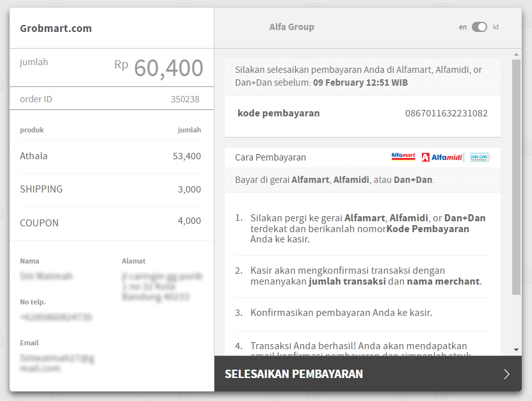
Task: Click the Selesaikan Pembayaran button
Action: [x=367, y=373]
